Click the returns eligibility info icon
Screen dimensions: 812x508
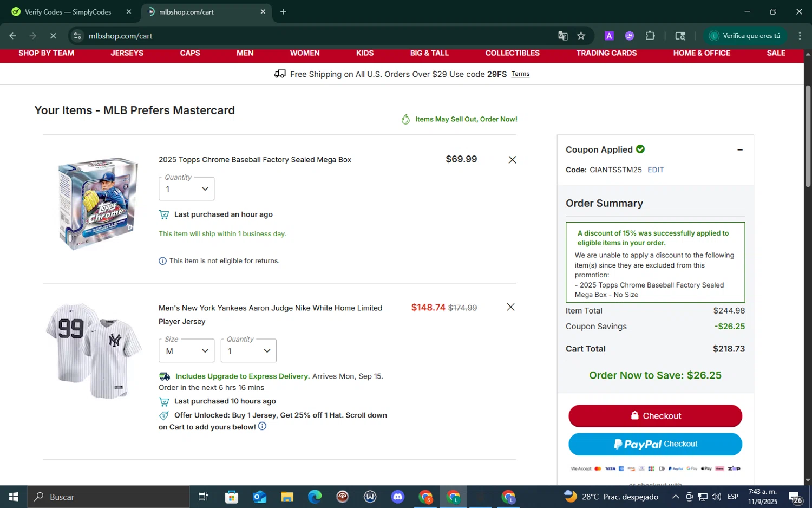pos(162,261)
